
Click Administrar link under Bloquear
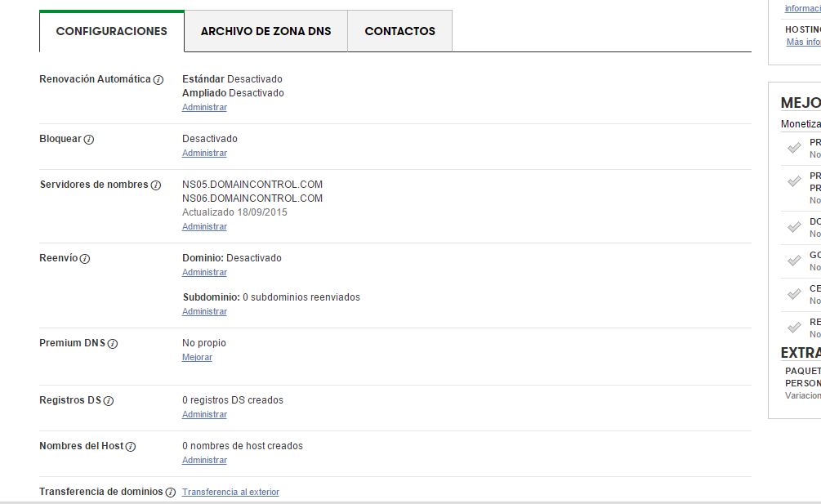click(x=204, y=153)
